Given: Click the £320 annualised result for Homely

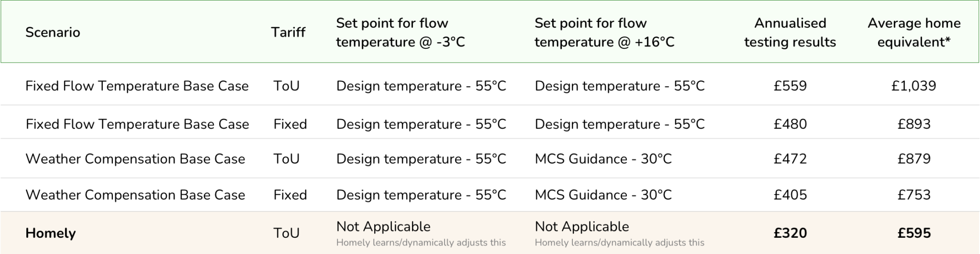Looking at the screenshot, I should coord(790,233).
